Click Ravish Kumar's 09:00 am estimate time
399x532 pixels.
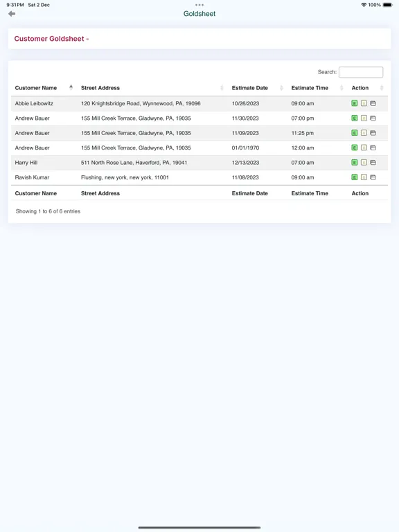click(x=303, y=177)
